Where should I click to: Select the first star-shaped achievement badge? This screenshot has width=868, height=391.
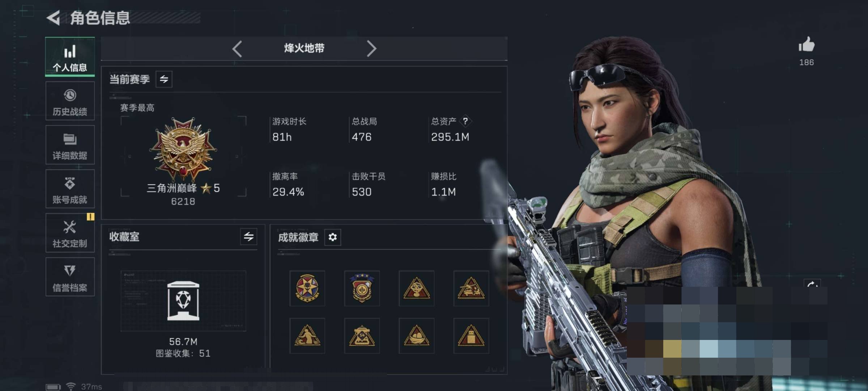coord(307,288)
